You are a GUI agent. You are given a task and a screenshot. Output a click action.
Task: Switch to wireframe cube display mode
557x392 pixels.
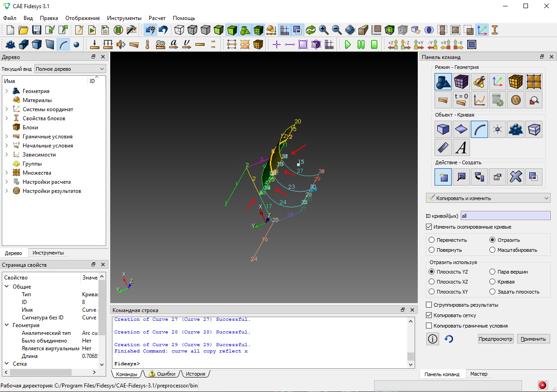(x=179, y=30)
